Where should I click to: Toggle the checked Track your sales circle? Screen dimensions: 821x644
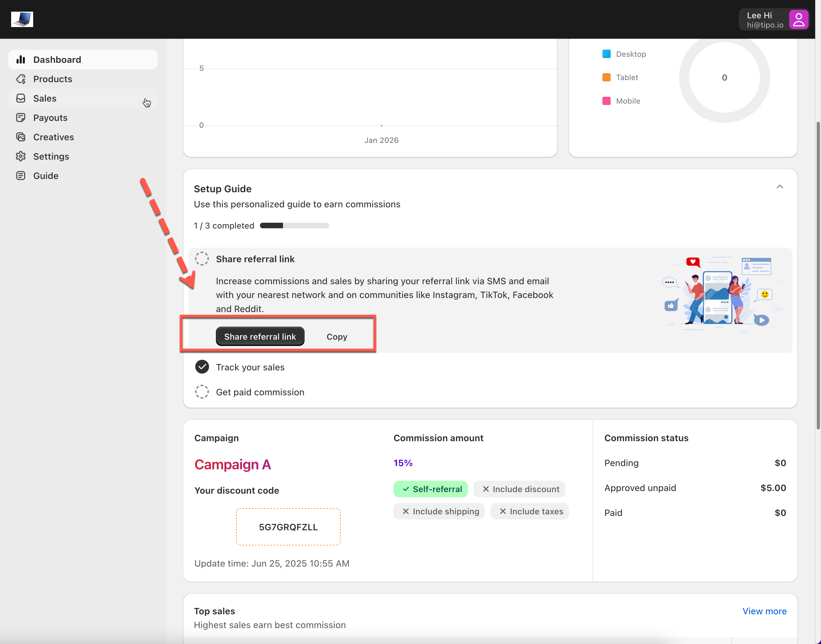(202, 367)
